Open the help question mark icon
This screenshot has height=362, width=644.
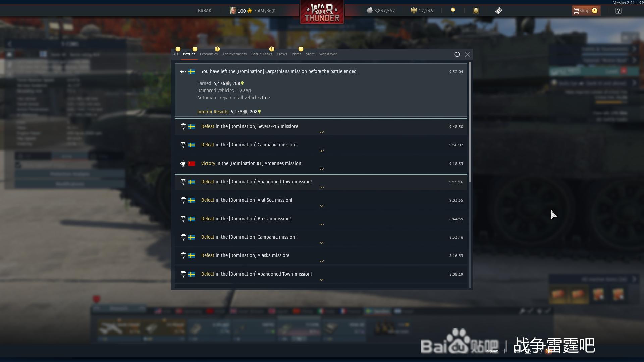pyautogui.click(x=619, y=11)
